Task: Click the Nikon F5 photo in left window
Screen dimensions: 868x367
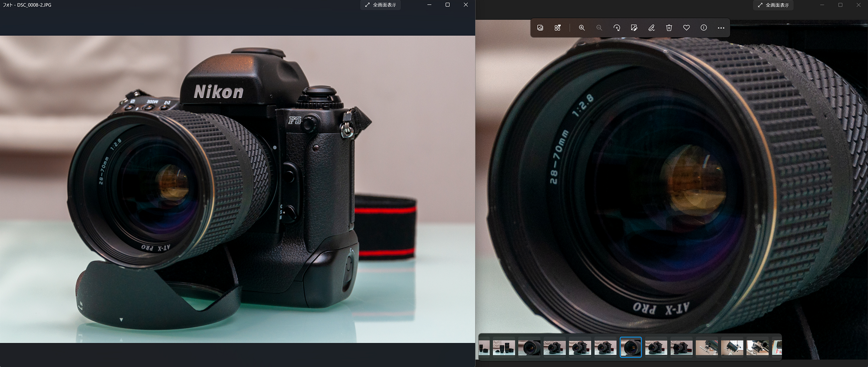Action: (x=237, y=189)
